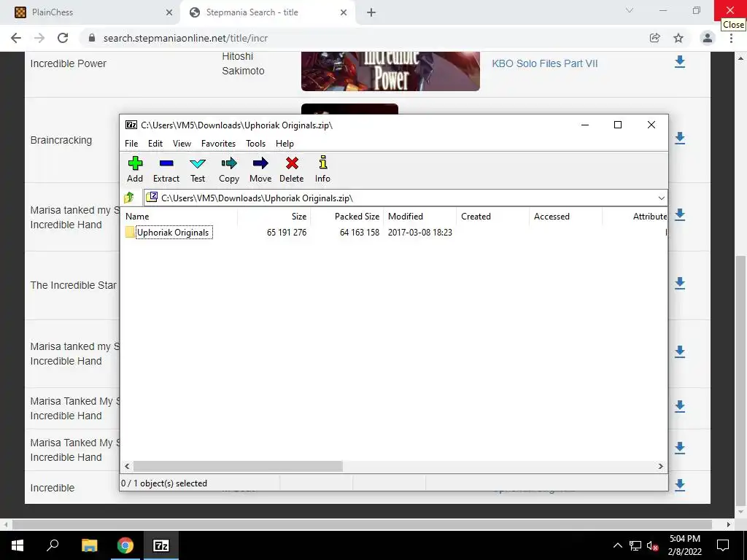Open the Edit menu
The height and width of the screenshot is (560, 747).
pos(155,144)
